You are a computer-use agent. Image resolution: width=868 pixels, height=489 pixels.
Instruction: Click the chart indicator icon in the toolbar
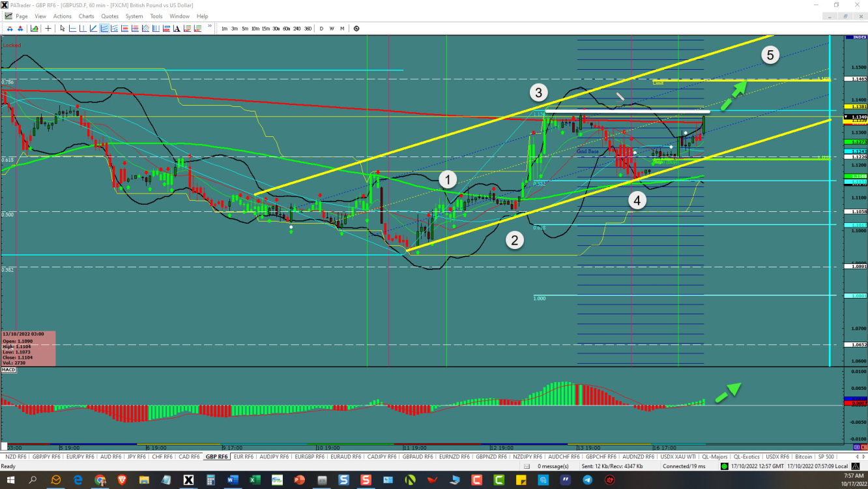click(34, 28)
